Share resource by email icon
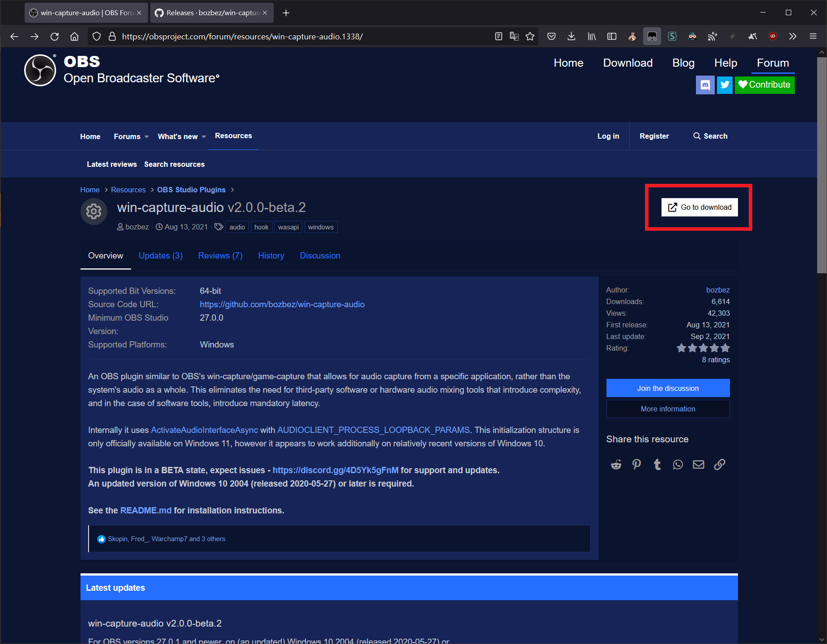The image size is (827, 644). point(699,465)
